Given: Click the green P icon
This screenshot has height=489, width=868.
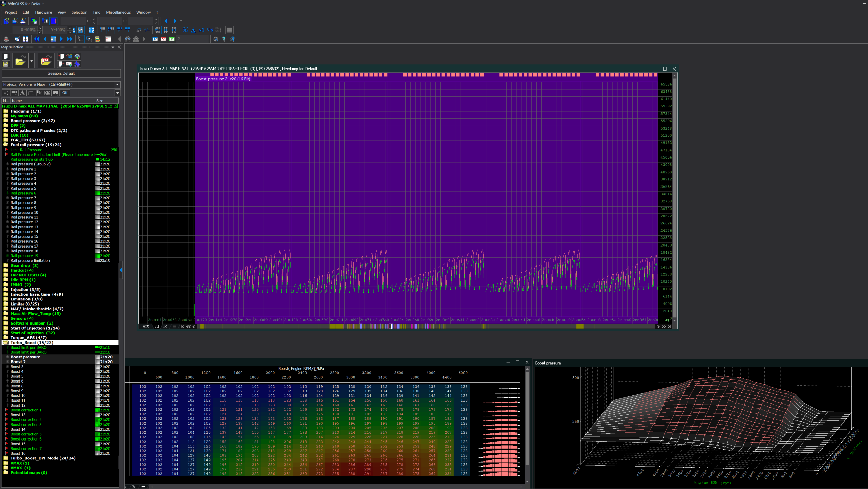Looking at the screenshot, I should coord(172,39).
